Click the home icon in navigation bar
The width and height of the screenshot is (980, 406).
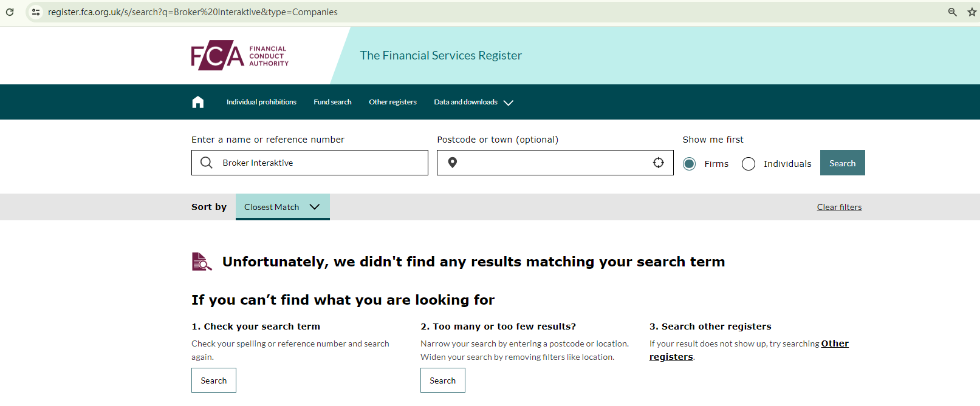[198, 102]
